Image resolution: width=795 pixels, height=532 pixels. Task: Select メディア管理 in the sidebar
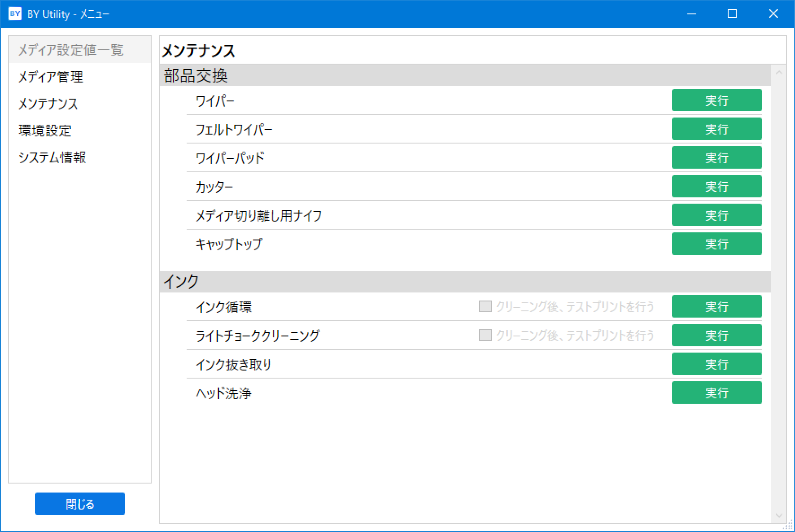coord(80,77)
